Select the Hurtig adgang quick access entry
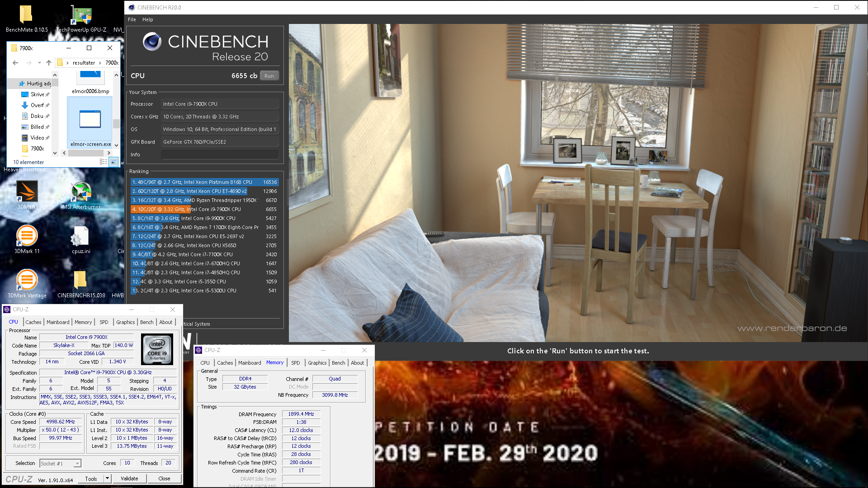 click(35, 84)
